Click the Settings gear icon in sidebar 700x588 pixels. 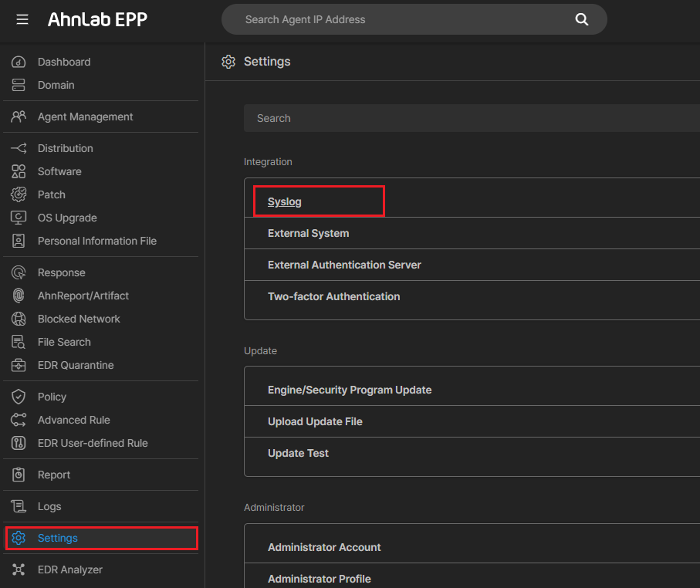[19, 538]
